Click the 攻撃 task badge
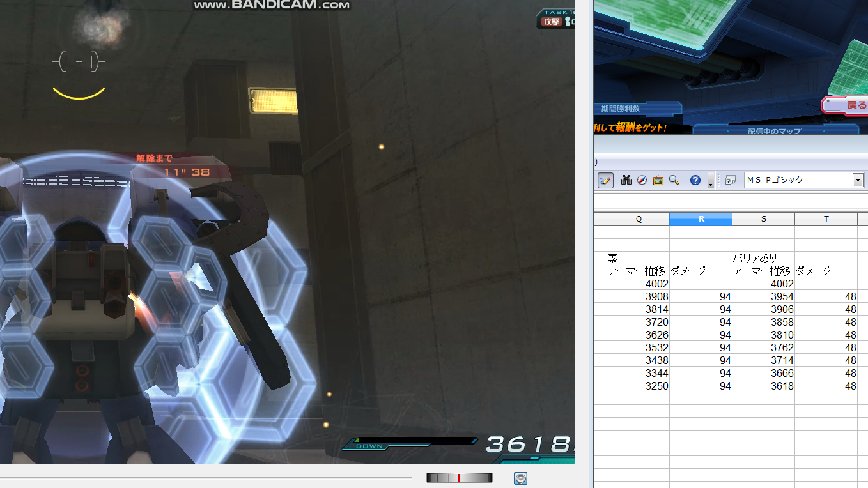868x488 pixels. [x=551, y=22]
